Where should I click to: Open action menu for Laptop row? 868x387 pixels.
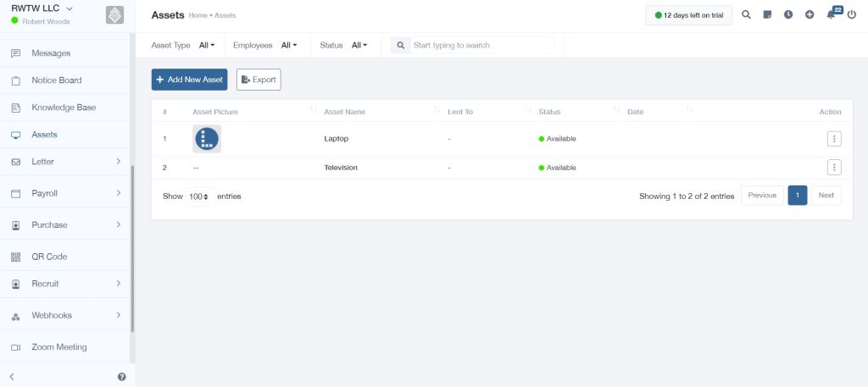pos(834,139)
